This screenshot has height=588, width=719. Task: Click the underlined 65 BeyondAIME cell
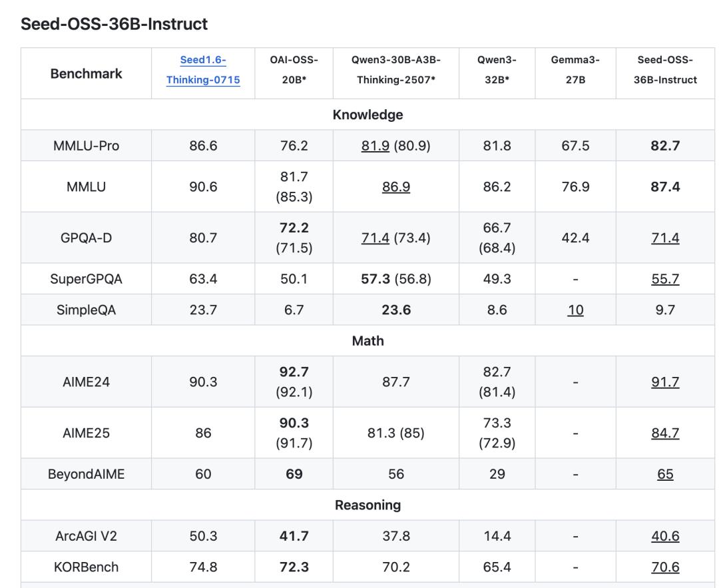[x=665, y=473]
